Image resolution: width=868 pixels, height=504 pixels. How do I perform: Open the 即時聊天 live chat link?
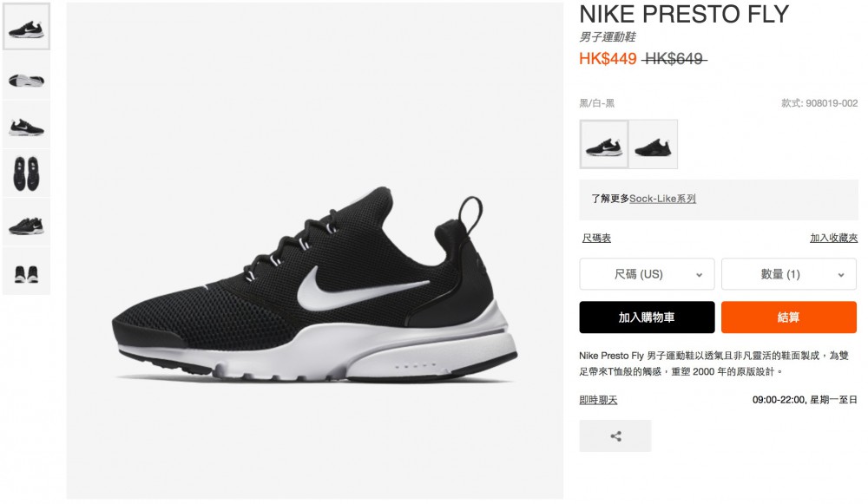(598, 399)
